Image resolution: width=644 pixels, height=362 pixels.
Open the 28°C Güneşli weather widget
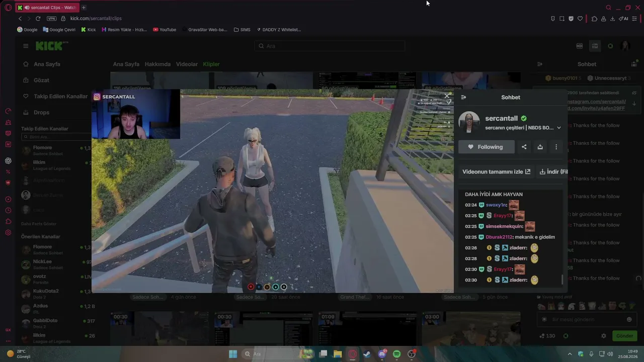point(19,354)
